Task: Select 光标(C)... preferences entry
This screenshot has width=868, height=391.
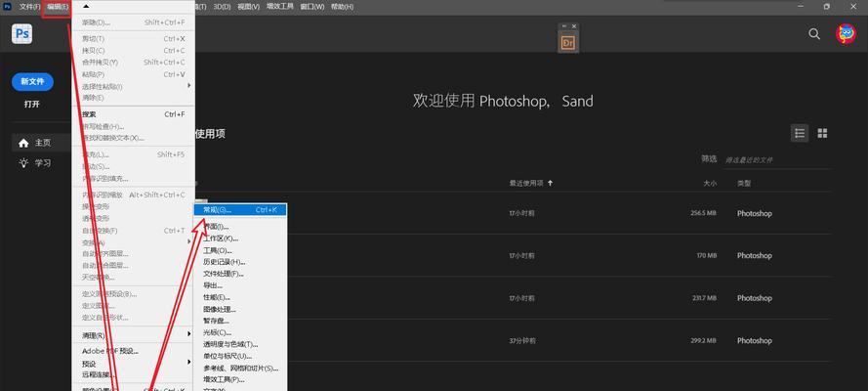Action: click(x=239, y=333)
